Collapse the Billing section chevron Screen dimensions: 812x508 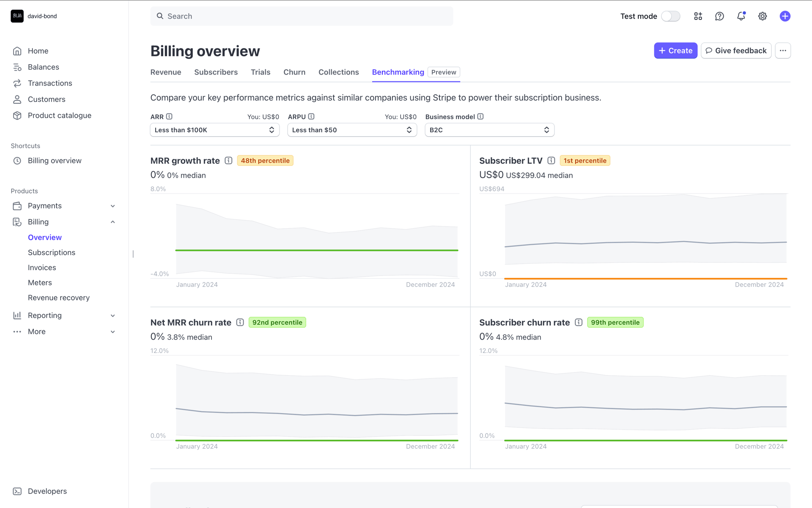point(113,222)
